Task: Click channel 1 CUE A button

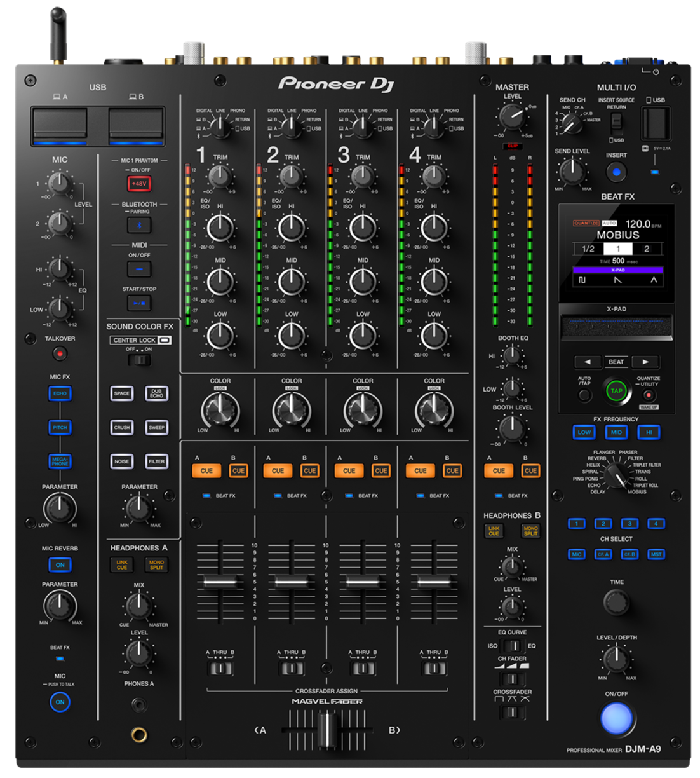Action: (x=206, y=471)
